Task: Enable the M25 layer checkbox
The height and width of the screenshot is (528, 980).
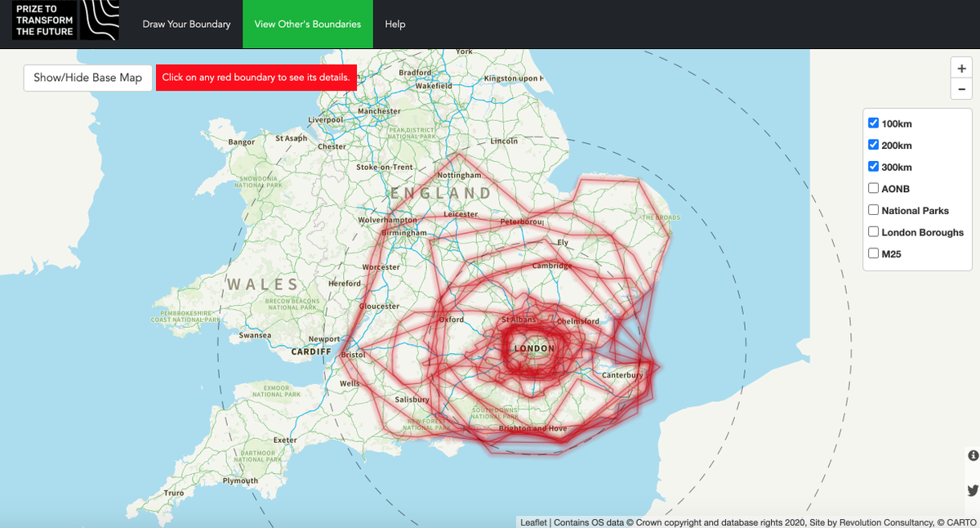Action: point(873,253)
